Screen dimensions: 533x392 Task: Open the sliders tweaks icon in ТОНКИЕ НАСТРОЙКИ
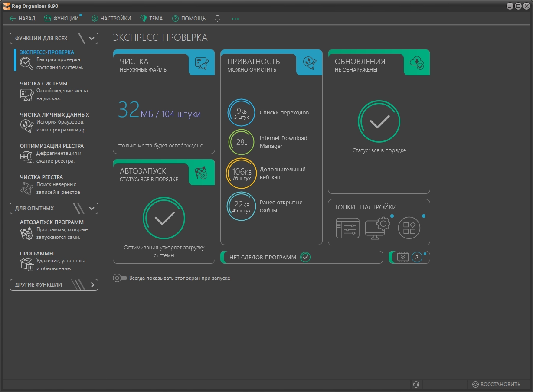click(347, 228)
